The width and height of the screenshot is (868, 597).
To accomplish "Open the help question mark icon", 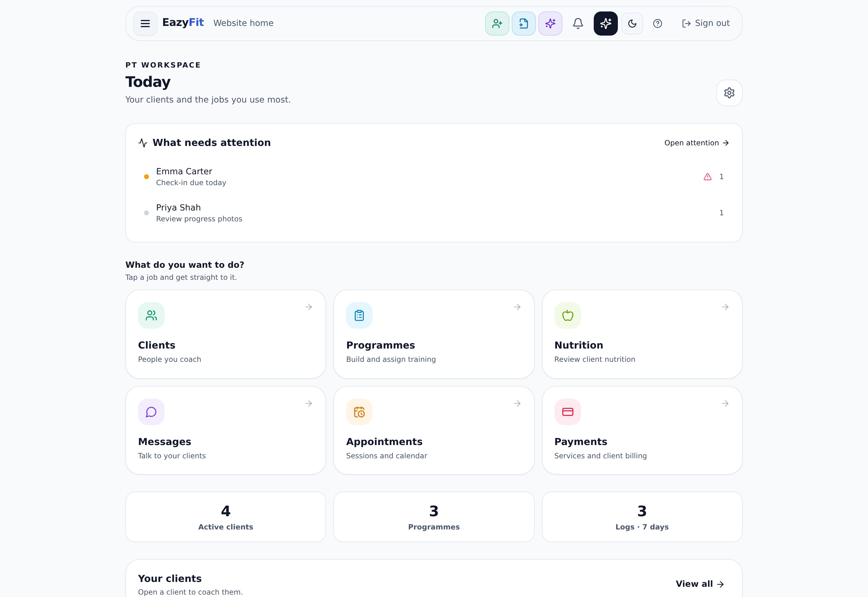I will (657, 24).
